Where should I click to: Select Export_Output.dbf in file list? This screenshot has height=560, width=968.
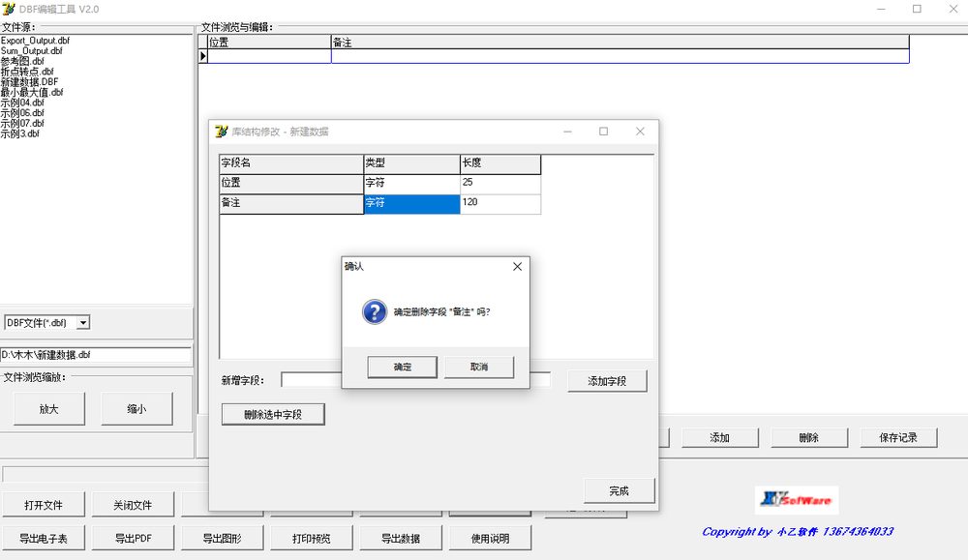point(35,41)
